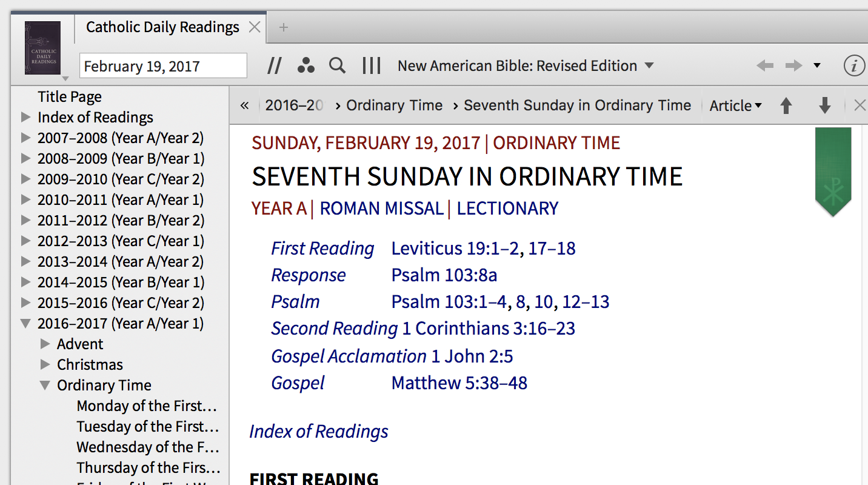The width and height of the screenshot is (868, 485).
Task: Select Monday of the First… entry
Action: pos(147,406)
